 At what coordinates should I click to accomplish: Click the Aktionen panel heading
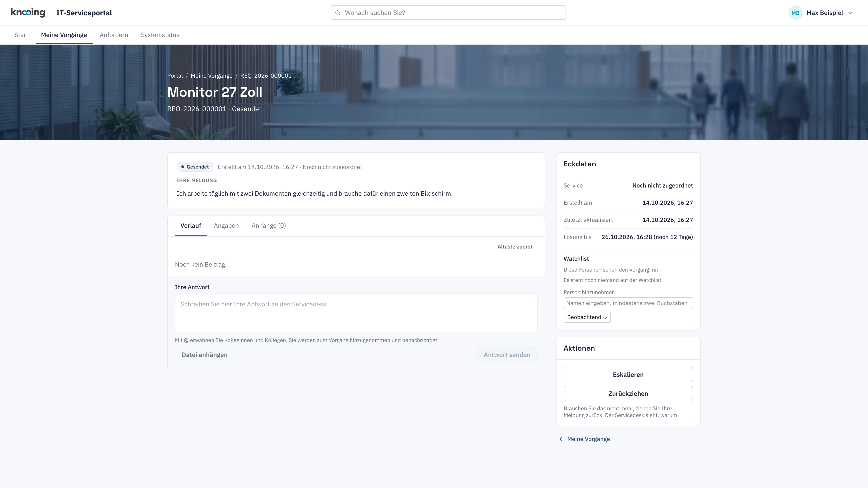pos(579,348)
